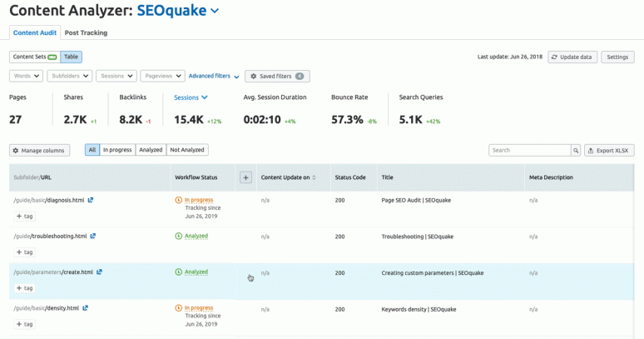This screenshot has height=339, width=644.
Task: Switch to Table view
Action: [71, 57]
